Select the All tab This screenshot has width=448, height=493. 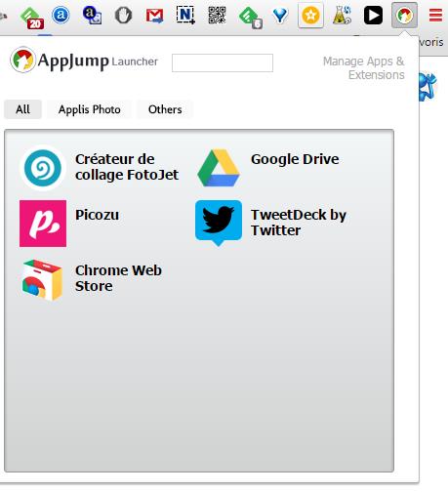pyautogui.click(x=22, y=109)
